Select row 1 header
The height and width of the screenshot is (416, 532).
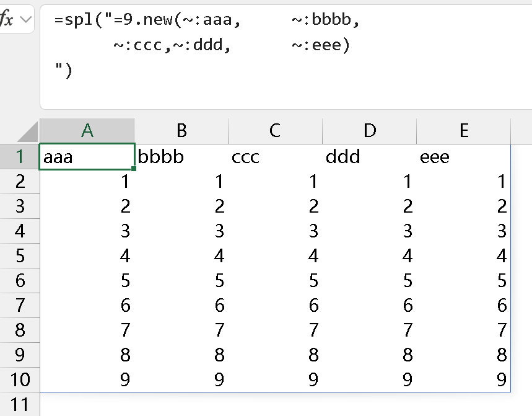[20, 157]
